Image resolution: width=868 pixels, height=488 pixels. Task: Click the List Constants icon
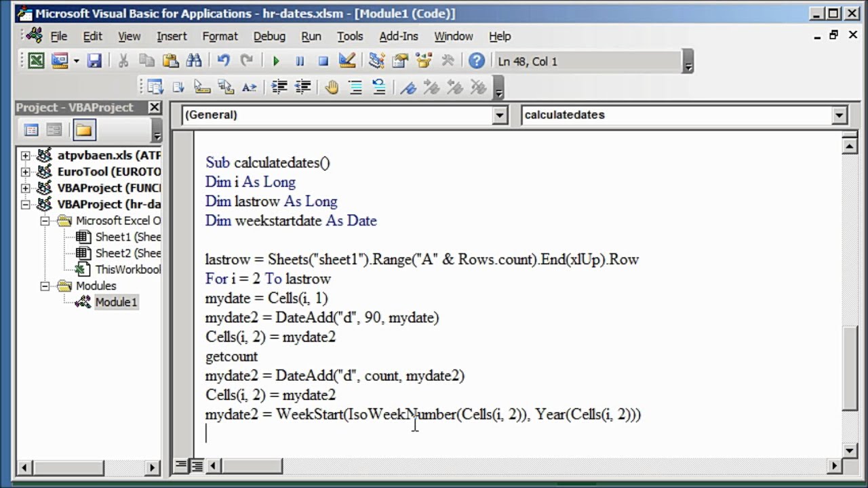coord(179,87)
